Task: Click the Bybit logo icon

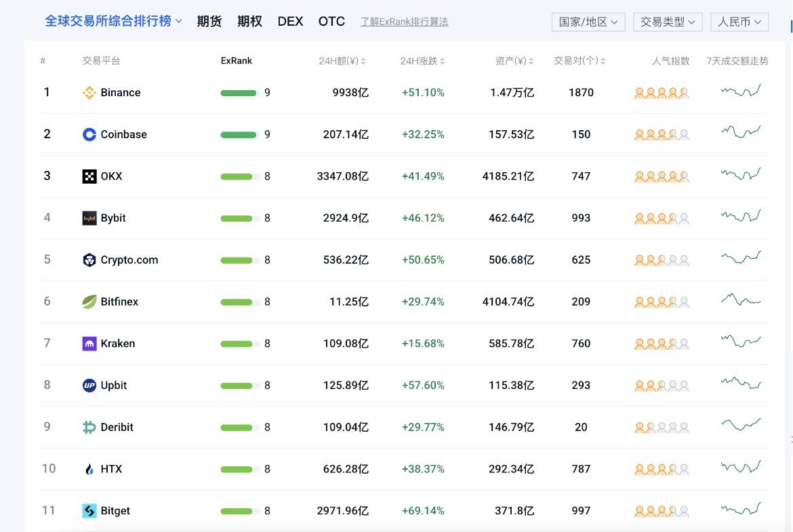Action: (89, 218)
